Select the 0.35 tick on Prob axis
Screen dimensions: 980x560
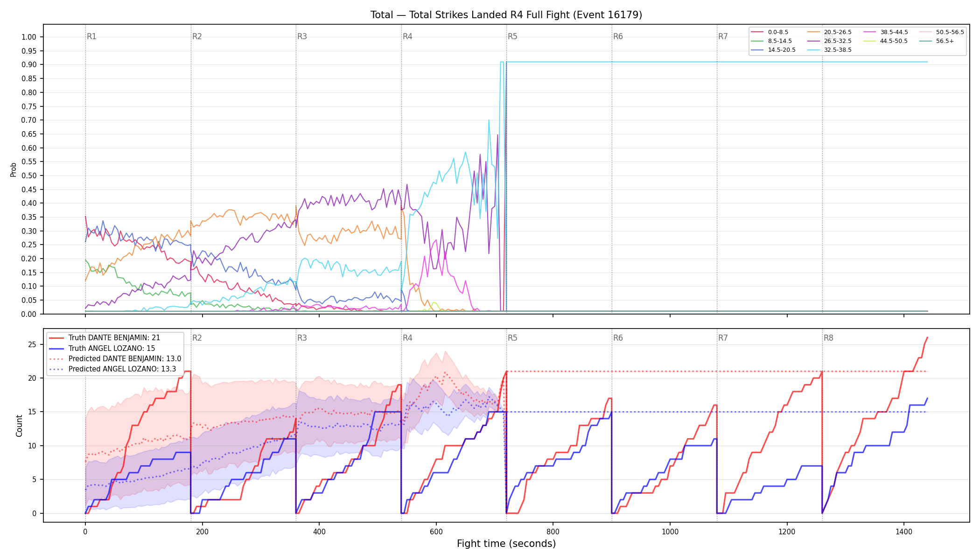click(29, 217)
